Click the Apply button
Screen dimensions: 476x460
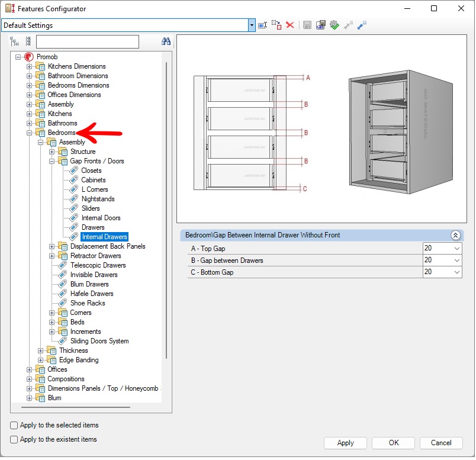(x=345, y=443)
